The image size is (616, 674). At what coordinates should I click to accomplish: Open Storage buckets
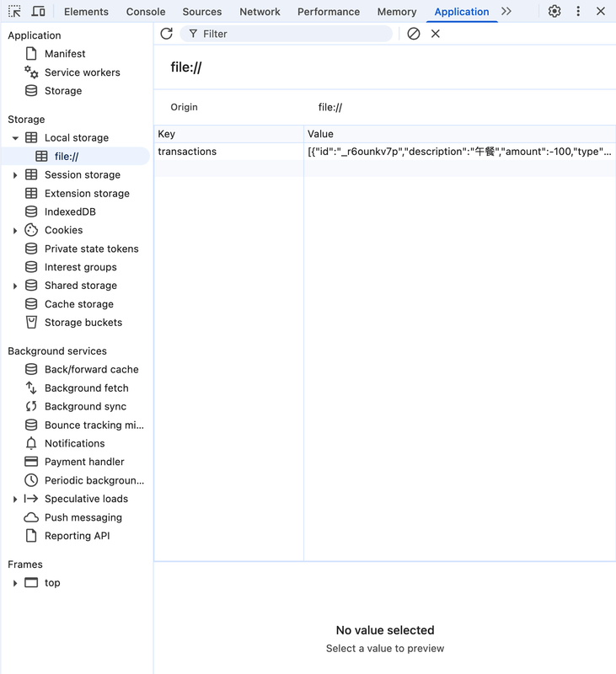[x=83, y=323]
